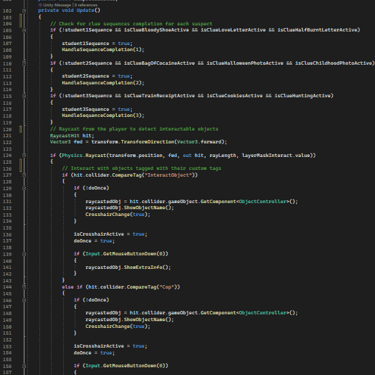
Task: Click 'CrosshairChange(true)' on line 133
Action: tap(117, 214)
